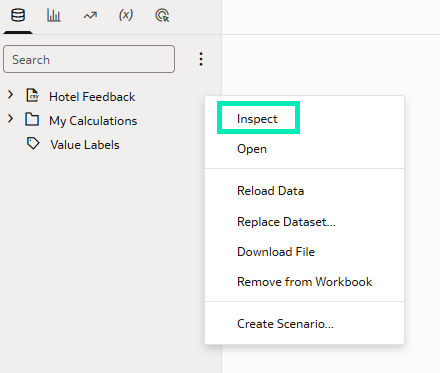Image resolution: width=440 pixels, height=373 pixels.
Task: Click the Search field in data panel
Action: tap(89, 59)
